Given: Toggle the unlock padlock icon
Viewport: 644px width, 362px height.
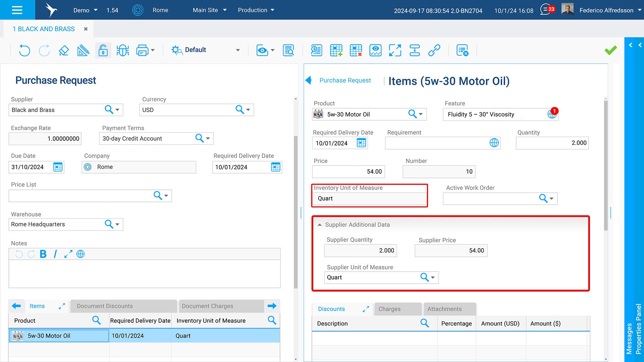Looking at the screenshot, I should coord(103,50).
